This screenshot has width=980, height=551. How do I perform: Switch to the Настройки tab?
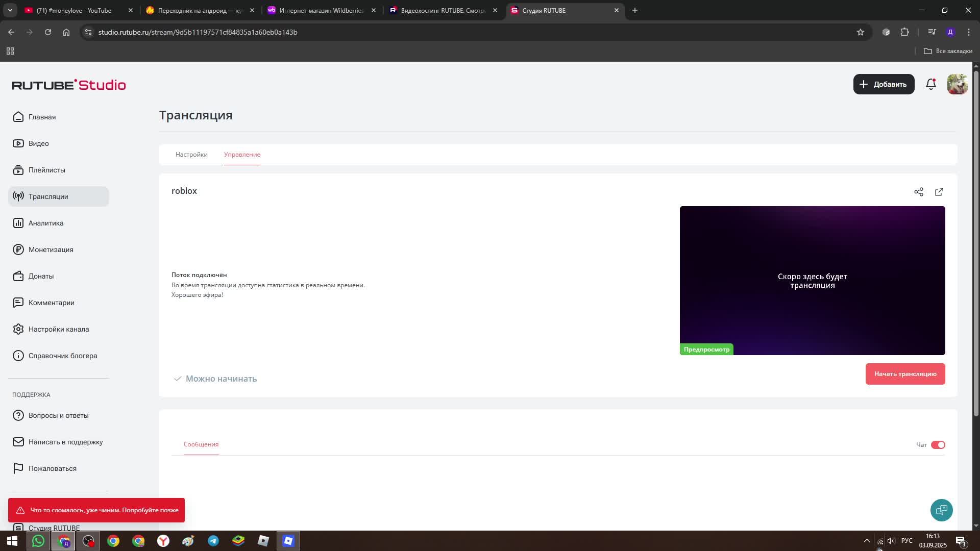click(191, 155)
